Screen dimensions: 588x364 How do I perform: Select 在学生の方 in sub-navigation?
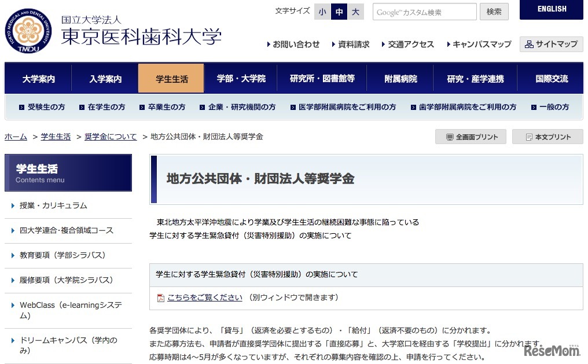106,107
